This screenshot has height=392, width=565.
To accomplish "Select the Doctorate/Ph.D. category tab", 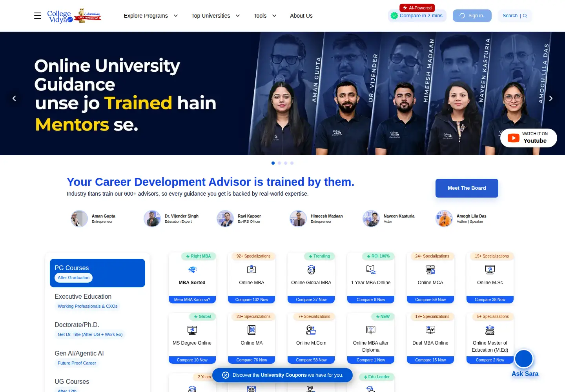I will [x=97, y=330].
